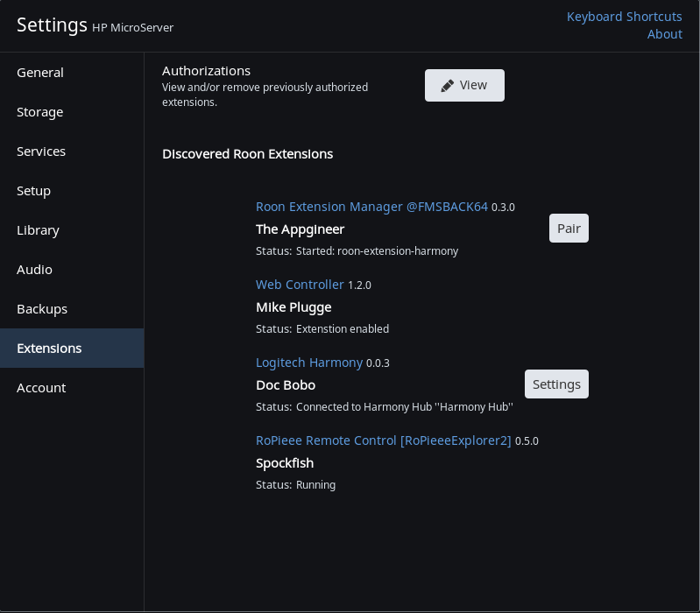Viewport: 700px width, 613px height.
Task: Go to the Setup section
Action: point(72,191)
